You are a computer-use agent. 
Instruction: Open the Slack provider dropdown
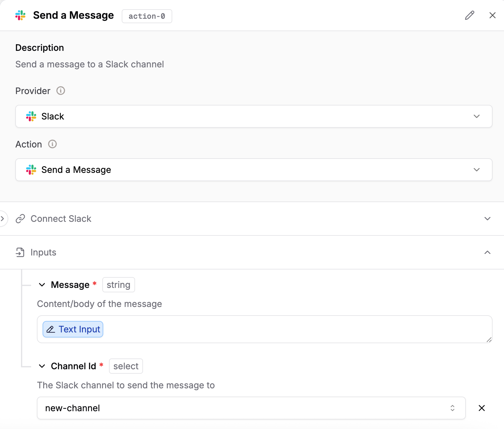coord(254,116)
